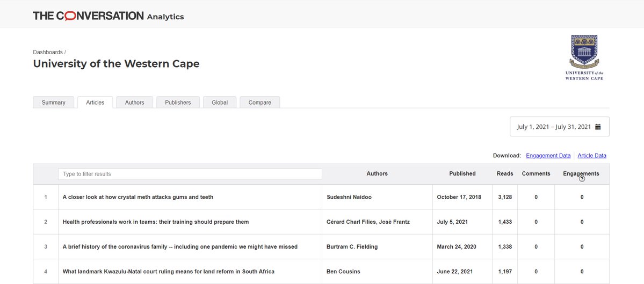This screenshot has height=284, width=644.
Task: Click the University of the Western Cape crest
Action: pos(584,57)
